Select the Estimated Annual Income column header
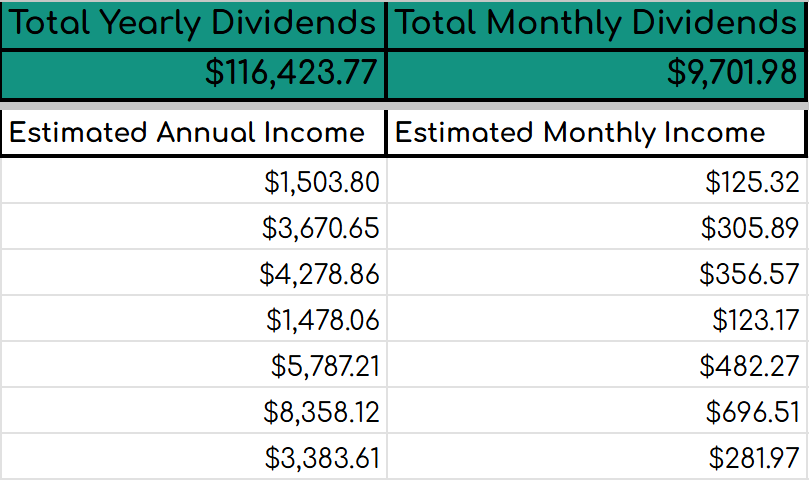The width and height of the screenshot is (809, 480). pyautogui.click(x=193, y=132)
